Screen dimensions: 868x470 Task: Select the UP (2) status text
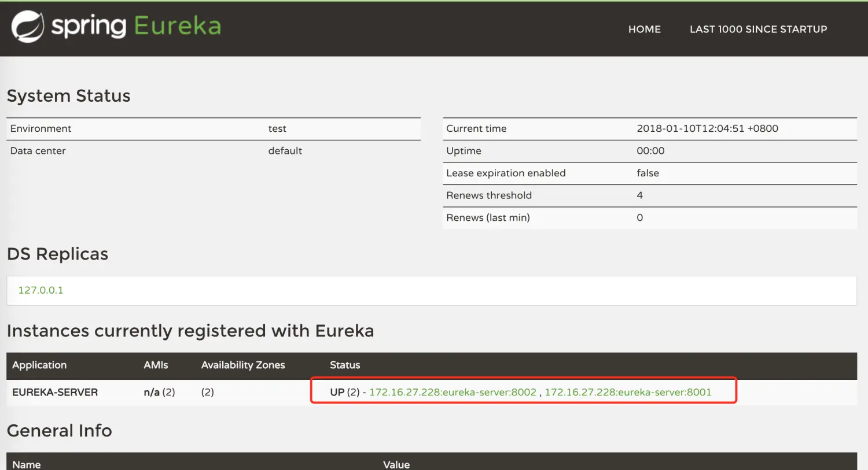345,392
